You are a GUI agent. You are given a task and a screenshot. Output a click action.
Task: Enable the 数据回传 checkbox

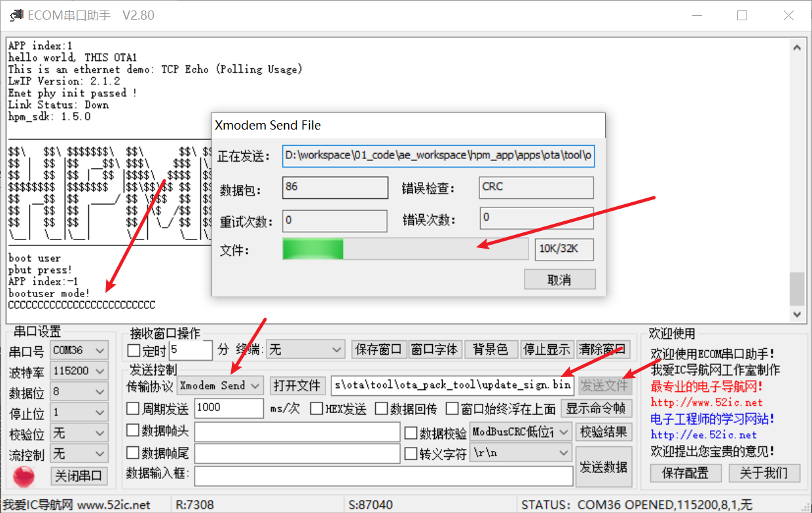[381, 409]
